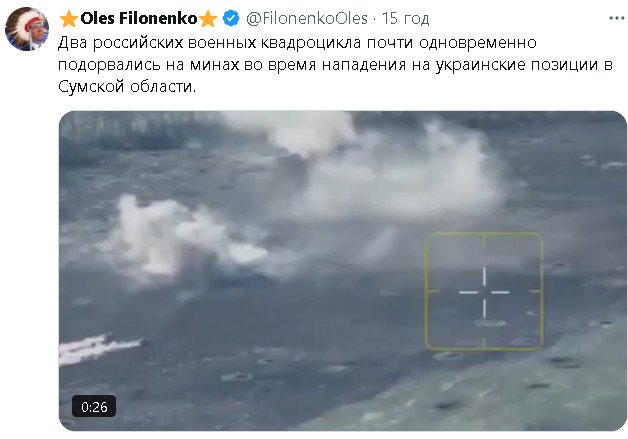Click the yellow targeting reticle frame
Viewport: 628px width, 439px height.
pyautogui.click(x=484, y=291)
